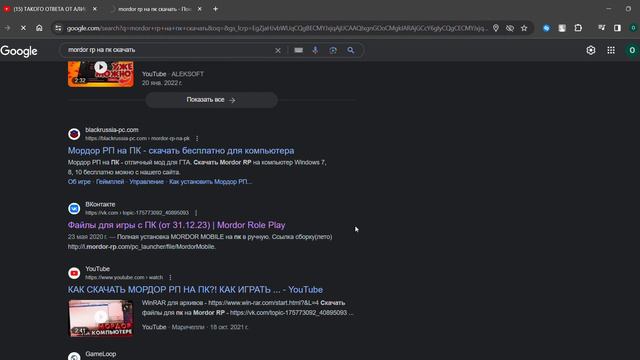Follow the 'Об игре' sitelink
Image resolution: width=640 pixels, height=360 pixels.
click(79, 182)
